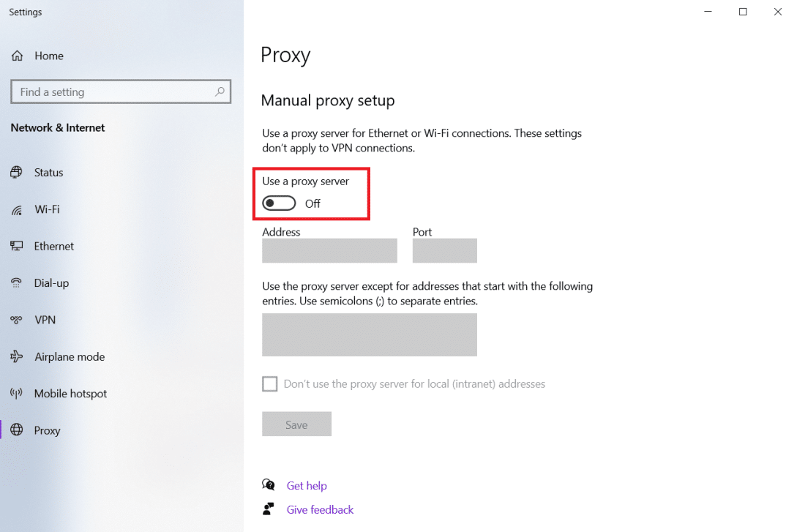Viewport: 786px width, 532px height.
Task: Click the Save button
Action: (296, 424)
